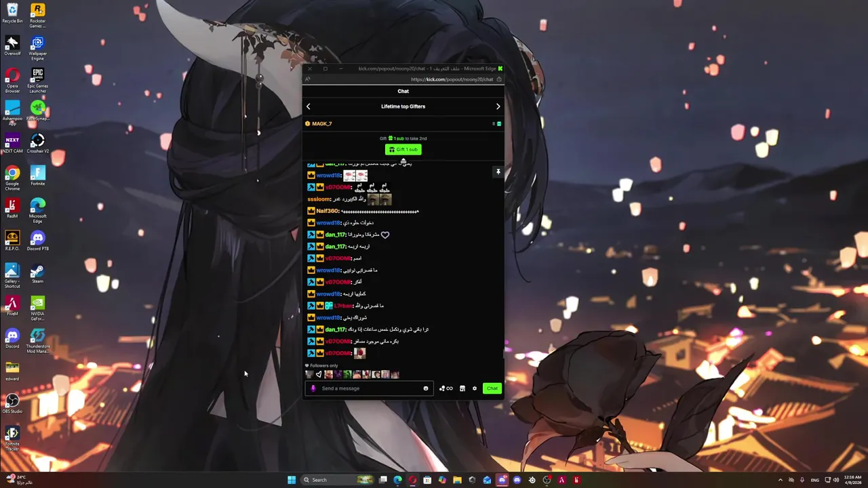Launch Rockstar Games Launcher from desktop
The width and height of the screenshot is (868, 488).
coord(37,16)
